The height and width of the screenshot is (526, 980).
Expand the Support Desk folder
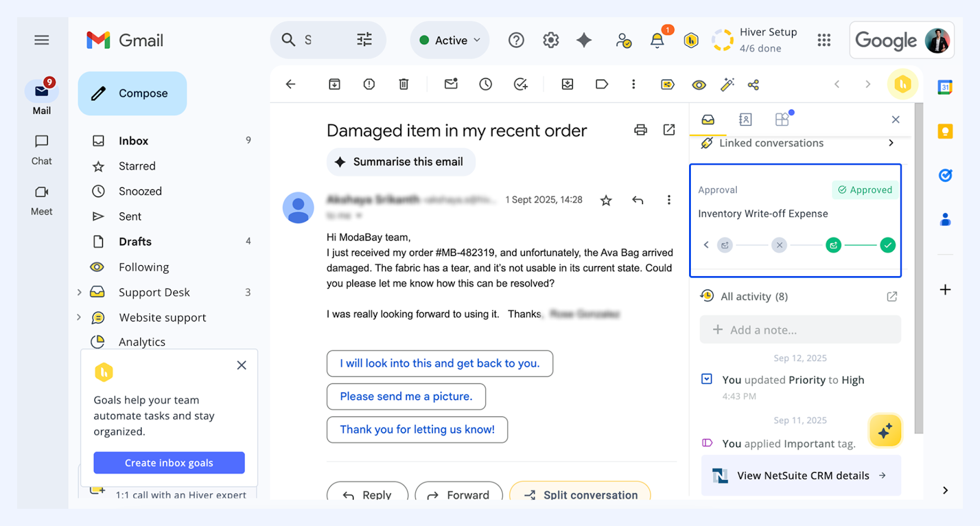tap(79, 292)
